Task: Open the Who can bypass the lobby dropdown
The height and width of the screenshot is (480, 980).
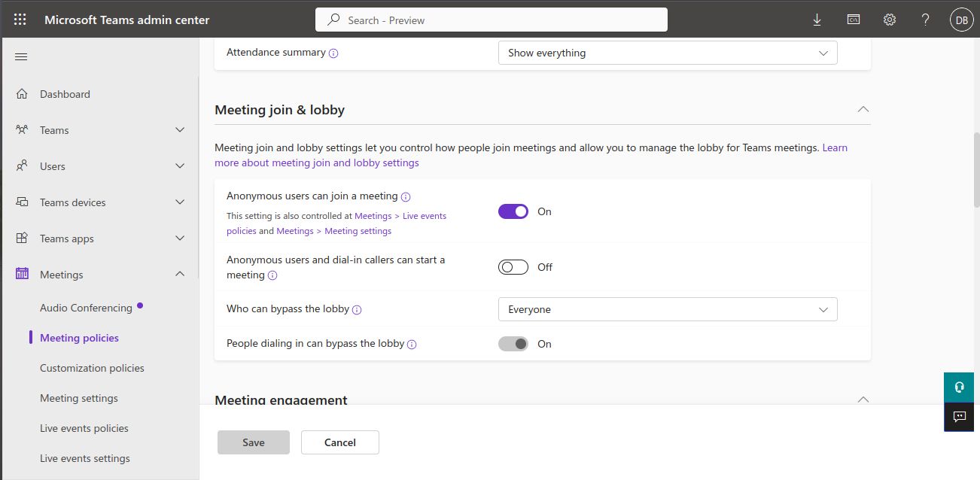Action: click(x=668, y=309)
